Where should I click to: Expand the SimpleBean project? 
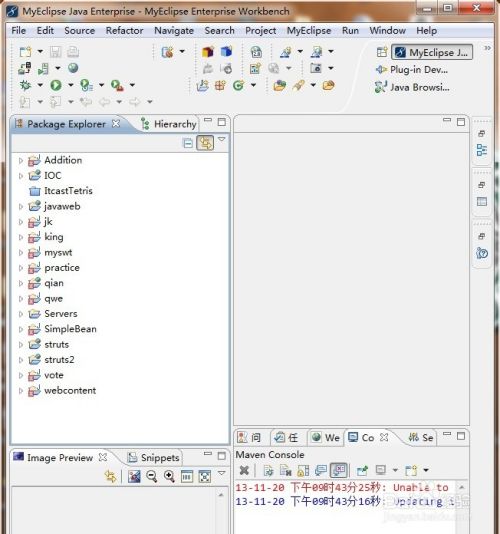tap(21, 329)
